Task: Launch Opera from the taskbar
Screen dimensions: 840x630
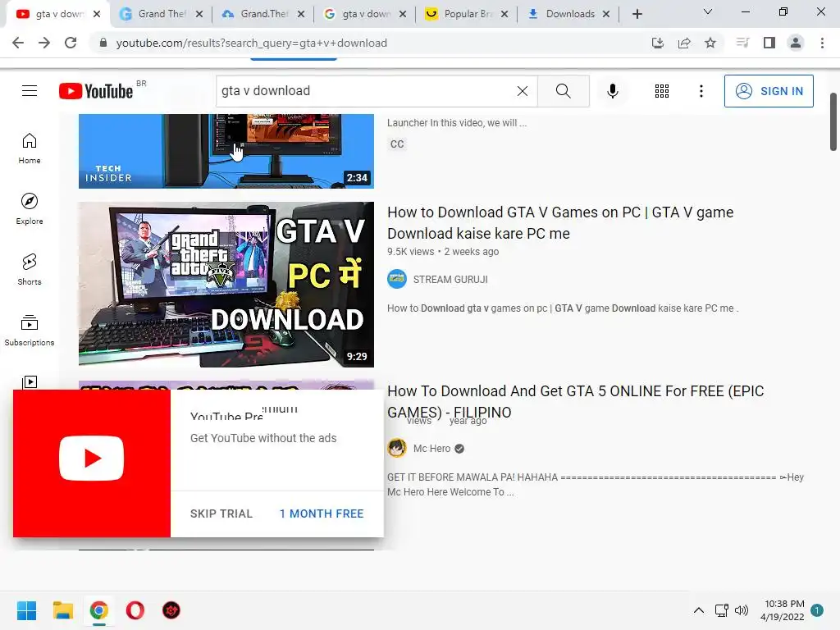Action: pyautogui.click(x=135, y=610)
